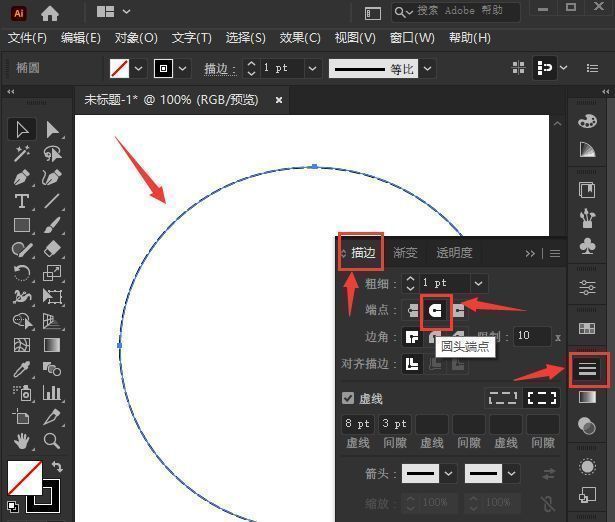The image size is (615, 522).
Task: Select the Gradient tool in toolbox
Action: 52,345
